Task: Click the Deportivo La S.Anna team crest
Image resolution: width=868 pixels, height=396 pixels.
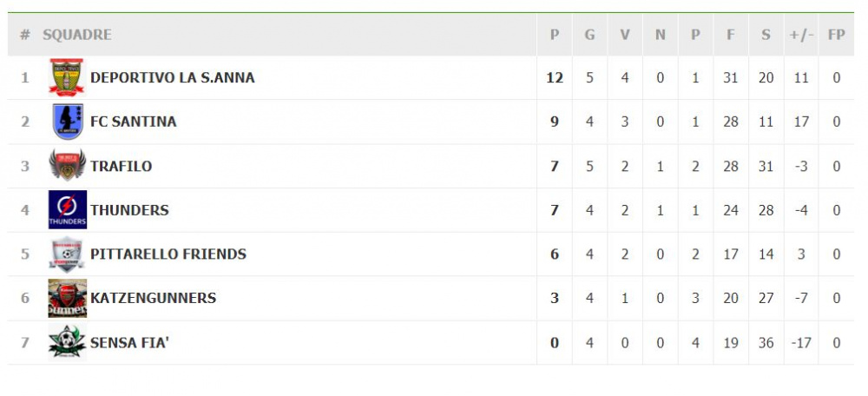Action: (x=67, y=77)
